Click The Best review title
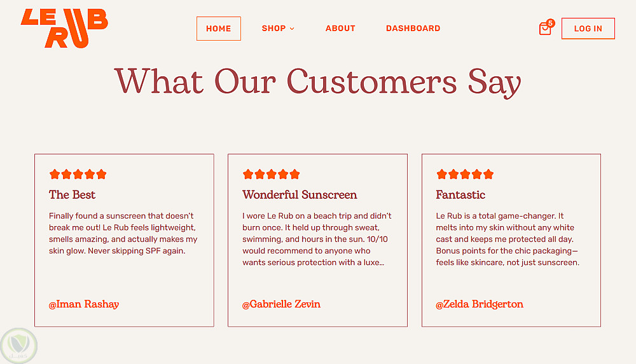The width and height of the screenshot is (636, 364). pos(73,195)
